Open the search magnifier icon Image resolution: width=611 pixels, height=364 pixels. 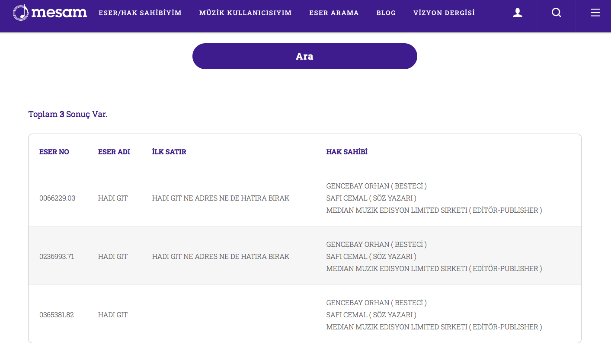pos(556,13)
